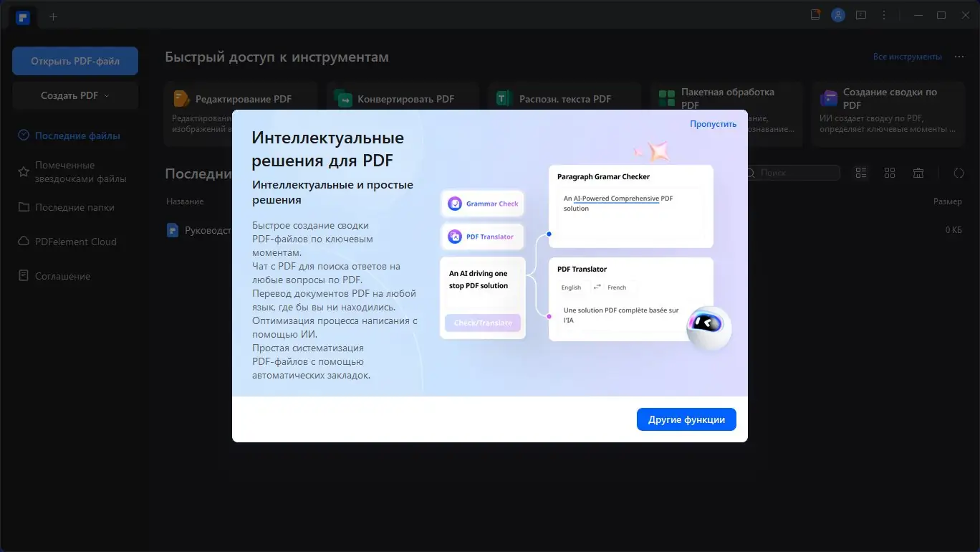Select Помеченные звездочками файлы in sidebar
The height and width of the screenshot is (552, 980).
click(80, 171)
